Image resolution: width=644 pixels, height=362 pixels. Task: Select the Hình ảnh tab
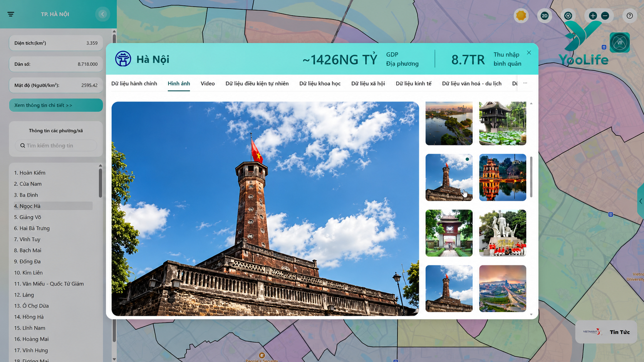click(179, 83)
